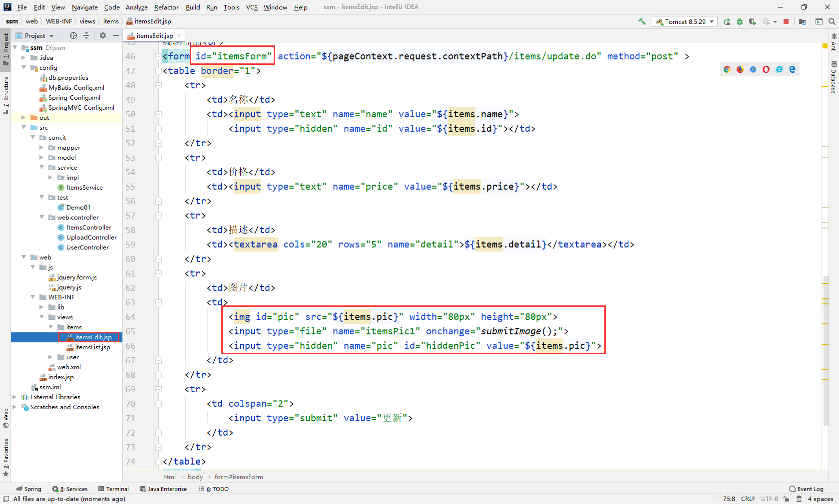Expand the user folder under views
Viewport: 839px width, 504px height.
coord(50,357)
